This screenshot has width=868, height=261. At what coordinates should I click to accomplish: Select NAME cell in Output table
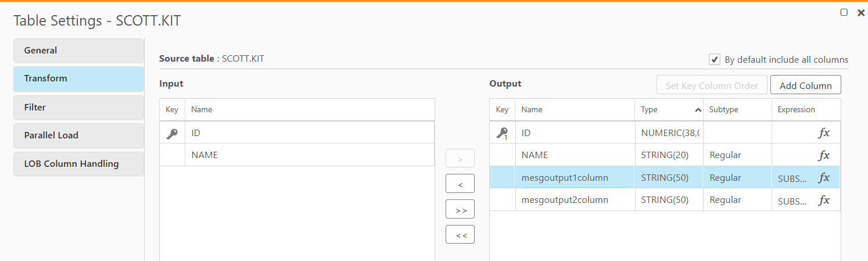[575, 155]
